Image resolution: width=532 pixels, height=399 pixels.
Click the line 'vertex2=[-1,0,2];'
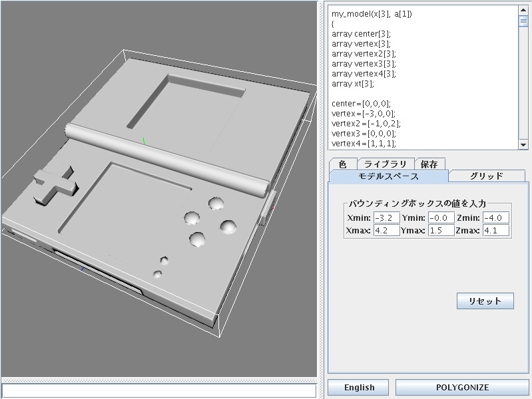(366, 124)
